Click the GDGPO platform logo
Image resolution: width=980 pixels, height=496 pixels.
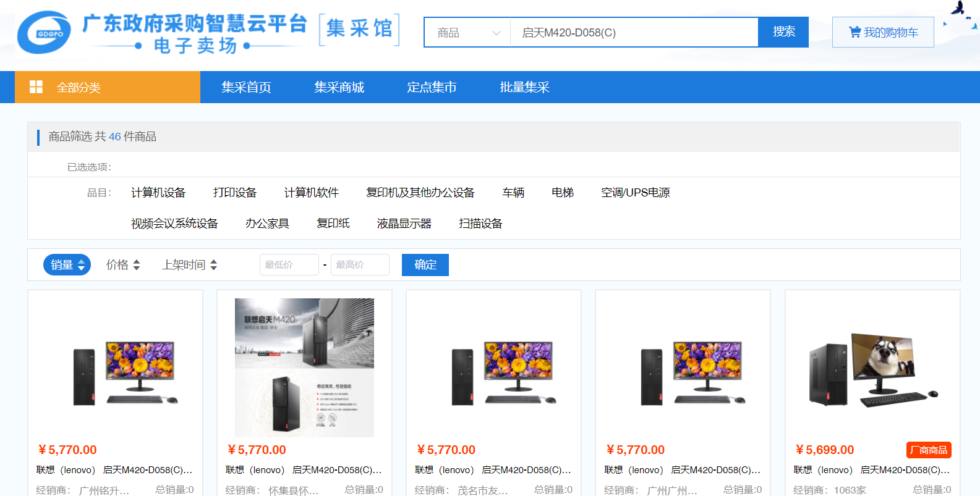(x=44, y=33)
